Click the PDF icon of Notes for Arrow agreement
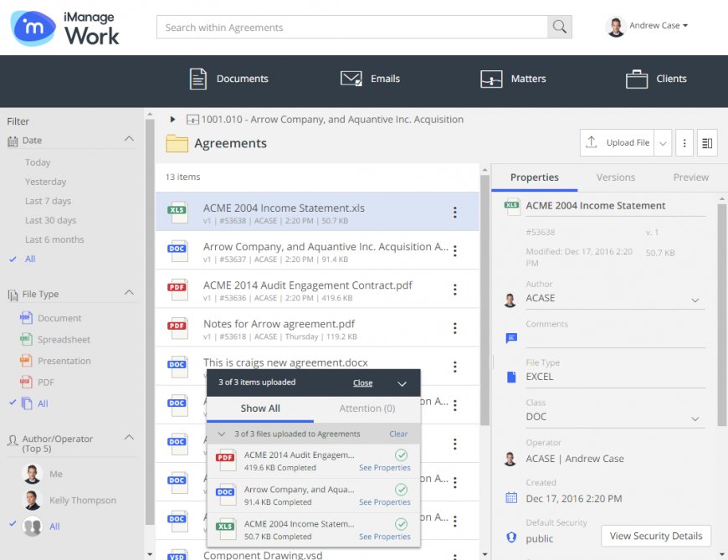This screenshot has height=560, width=728. click(177, 327)
